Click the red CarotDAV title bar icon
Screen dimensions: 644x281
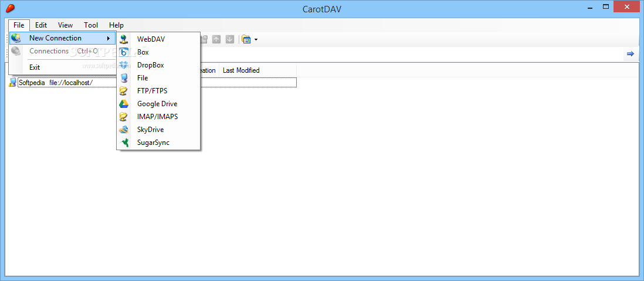11,8
